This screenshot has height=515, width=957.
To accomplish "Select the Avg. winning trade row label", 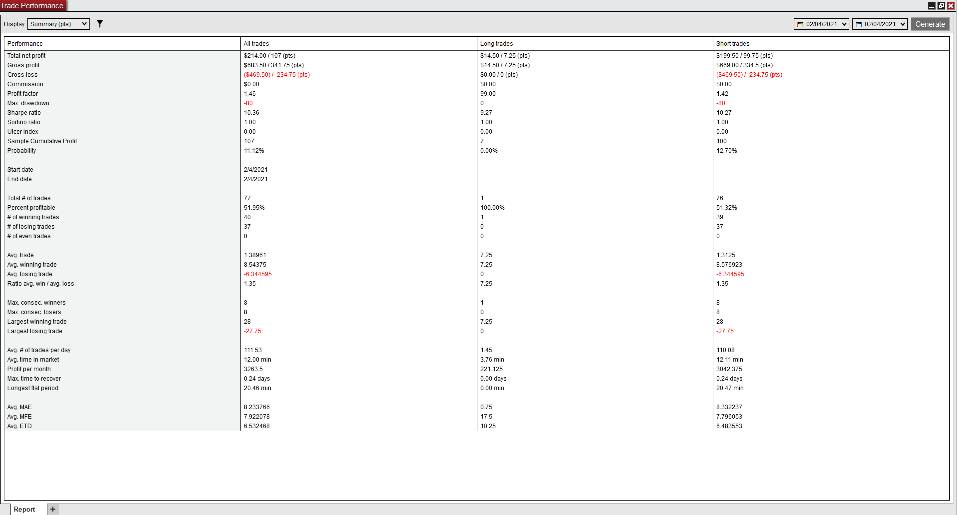I will 32,264.
